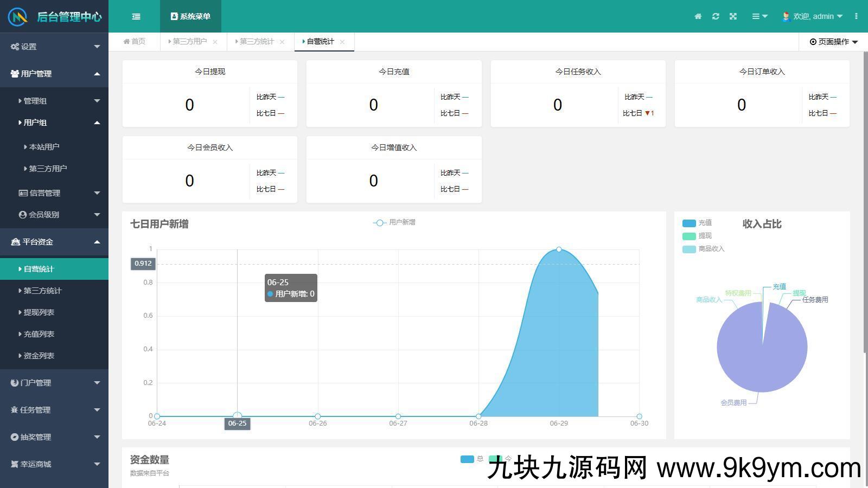This screenshot has height=488, width=868.
Task: Toggle the 充值 legend in 收入占比 panel
Action: coord(696,222)
